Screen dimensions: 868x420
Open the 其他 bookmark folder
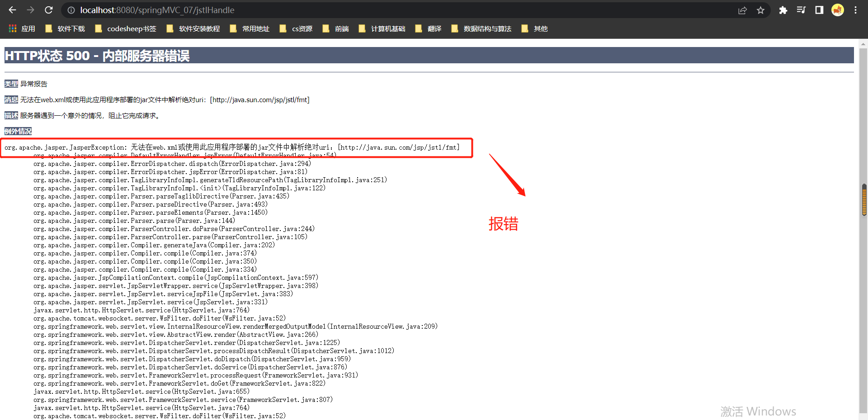pos(534,28)
